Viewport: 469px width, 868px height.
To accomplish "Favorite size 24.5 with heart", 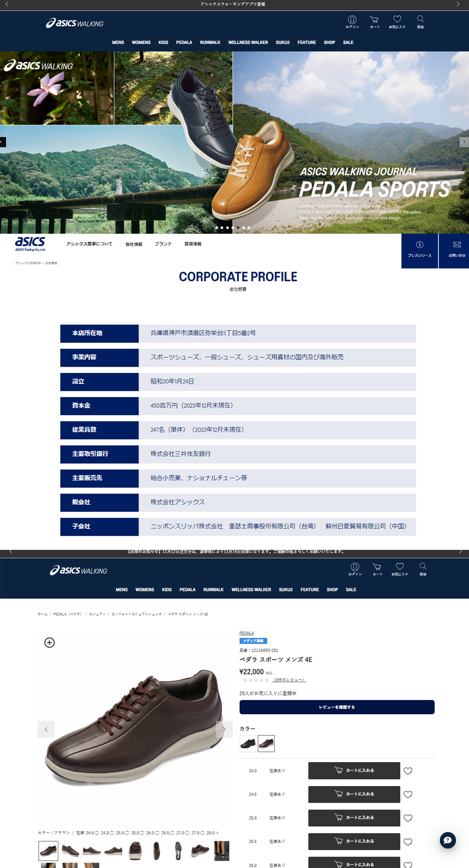I will click(x=408, y=794).
